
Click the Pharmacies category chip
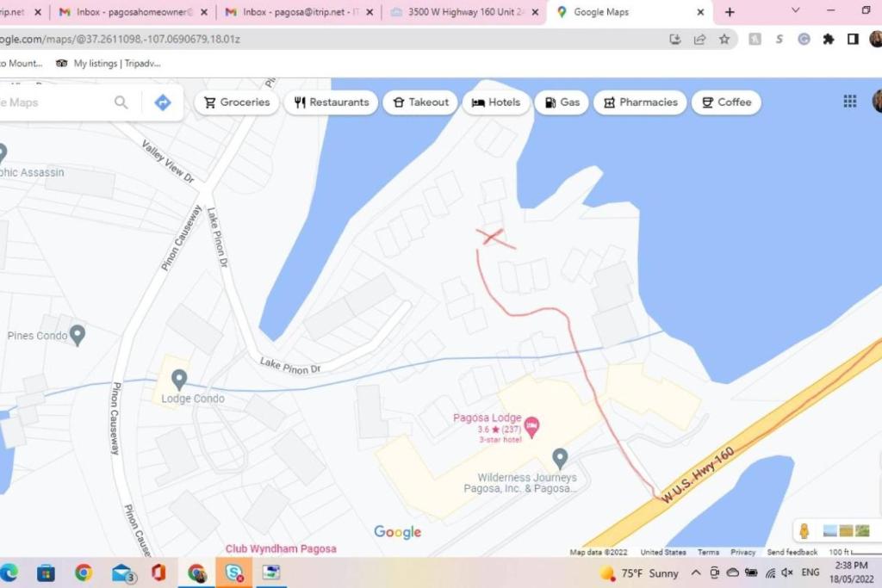(x=639, y=102)
